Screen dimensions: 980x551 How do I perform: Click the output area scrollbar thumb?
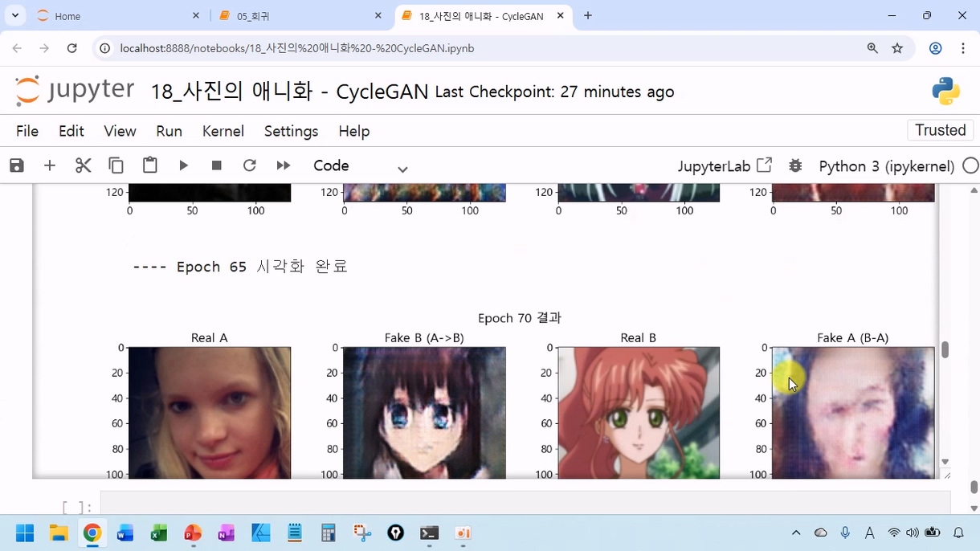pyautogui.click(x=945, y=349)
